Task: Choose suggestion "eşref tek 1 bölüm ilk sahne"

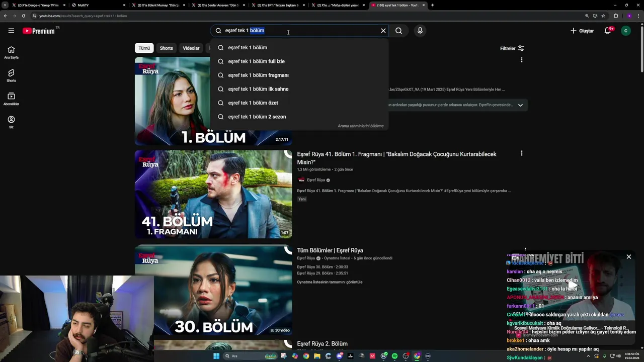Action: 299,89
